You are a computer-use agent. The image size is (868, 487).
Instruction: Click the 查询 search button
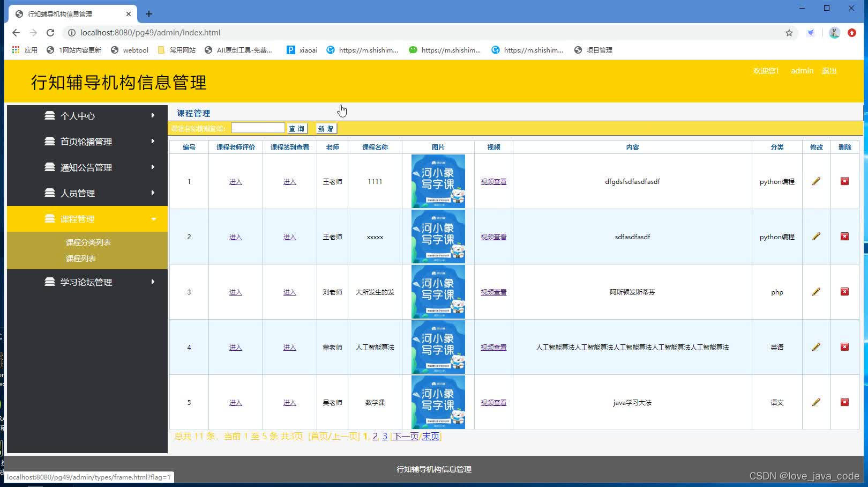click(x=297, y=129)
